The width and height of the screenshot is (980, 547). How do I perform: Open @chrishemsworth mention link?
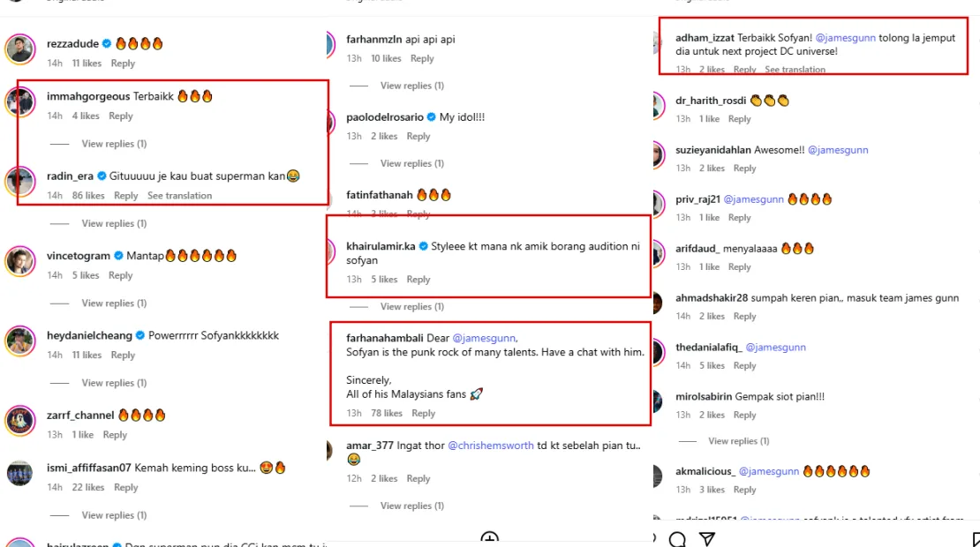click(x=491, y=446)
